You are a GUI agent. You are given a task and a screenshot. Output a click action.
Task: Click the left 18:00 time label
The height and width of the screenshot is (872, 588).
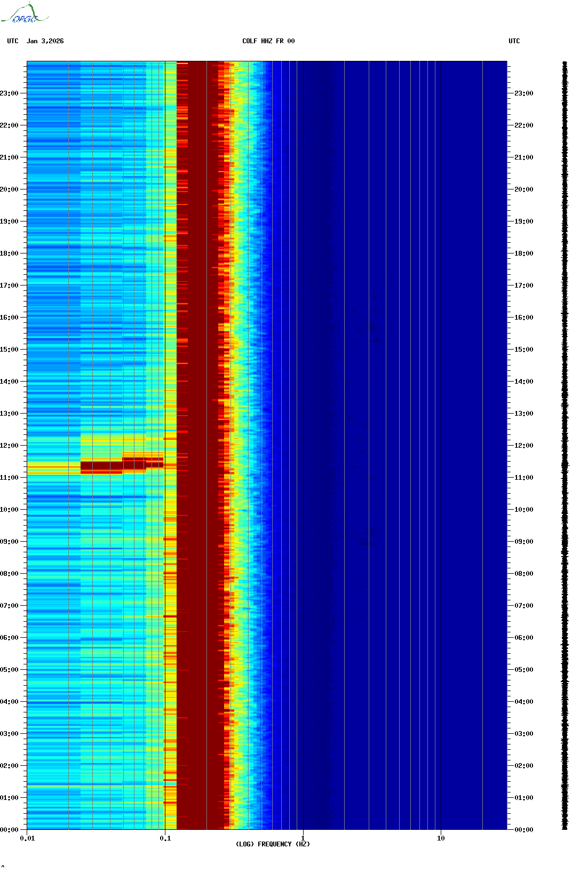pyautogui.click(x=9, y=253)
